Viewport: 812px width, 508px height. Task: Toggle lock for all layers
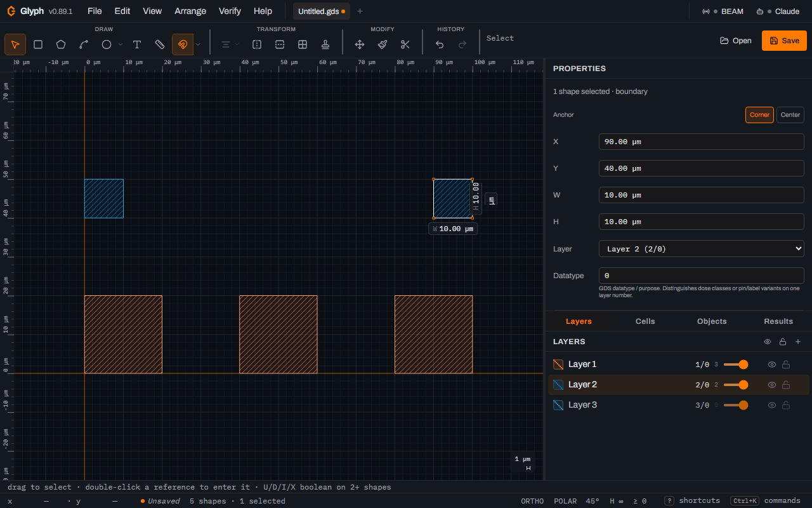pyautogui.click(x=783, y=342)
